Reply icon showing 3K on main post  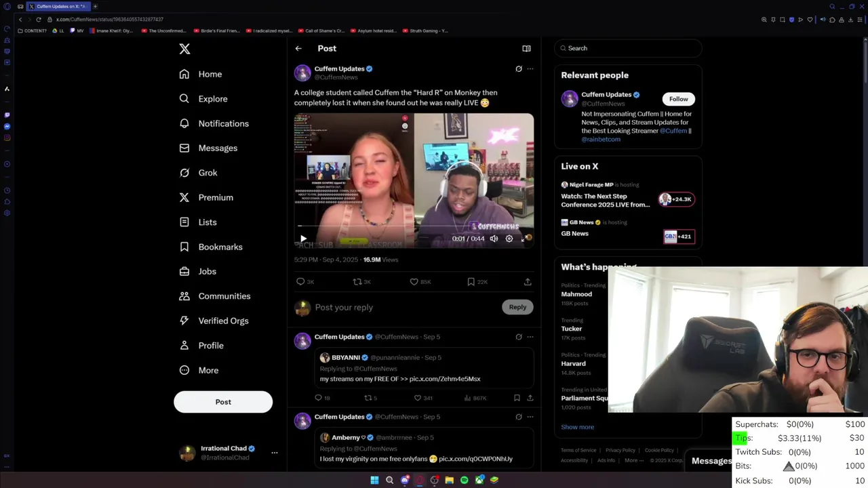click(305, 281)
